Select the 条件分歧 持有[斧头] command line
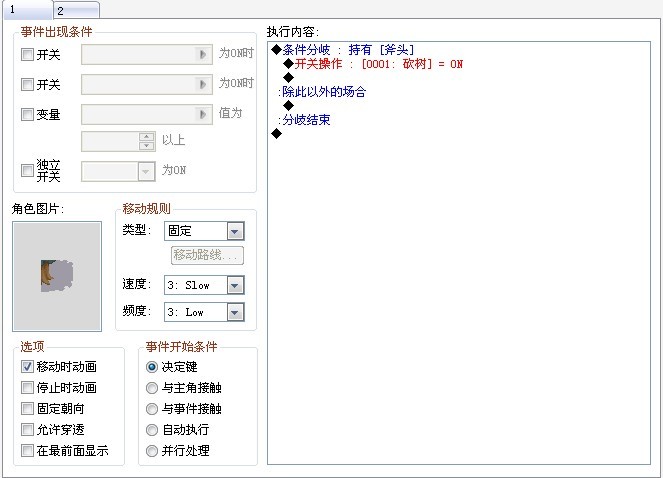 click(342, 50)
